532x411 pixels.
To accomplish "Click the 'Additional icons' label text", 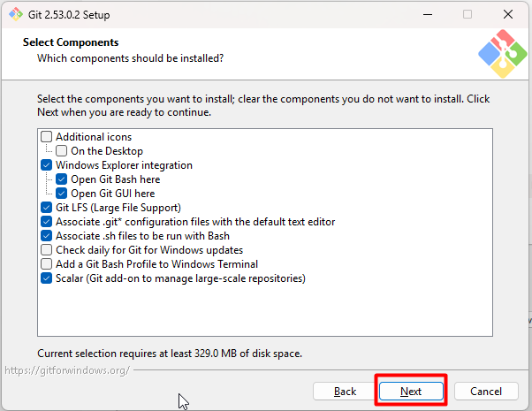I will coord(94,137).
